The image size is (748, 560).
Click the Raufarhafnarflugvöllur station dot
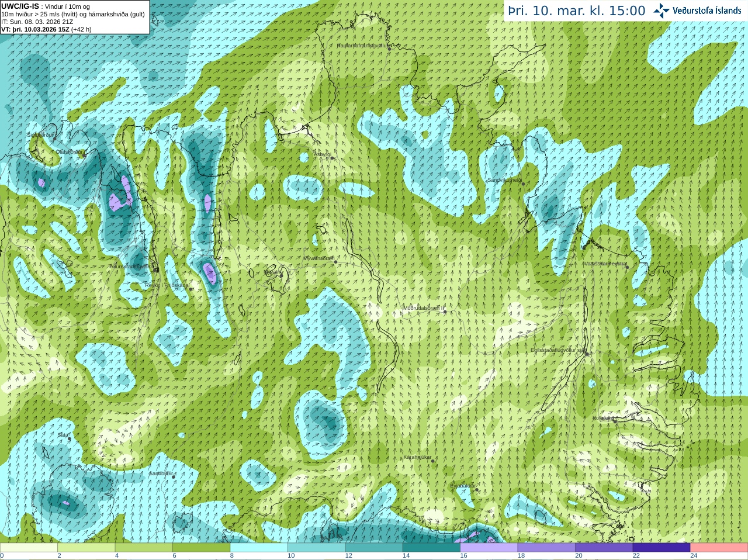point(389,49)
